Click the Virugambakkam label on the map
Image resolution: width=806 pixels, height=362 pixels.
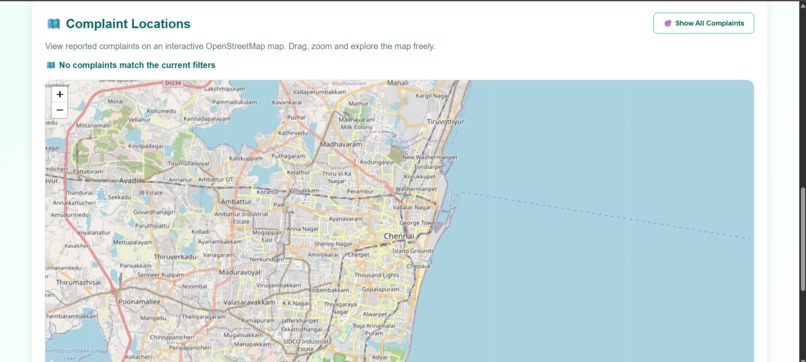[x=279, y=284]
